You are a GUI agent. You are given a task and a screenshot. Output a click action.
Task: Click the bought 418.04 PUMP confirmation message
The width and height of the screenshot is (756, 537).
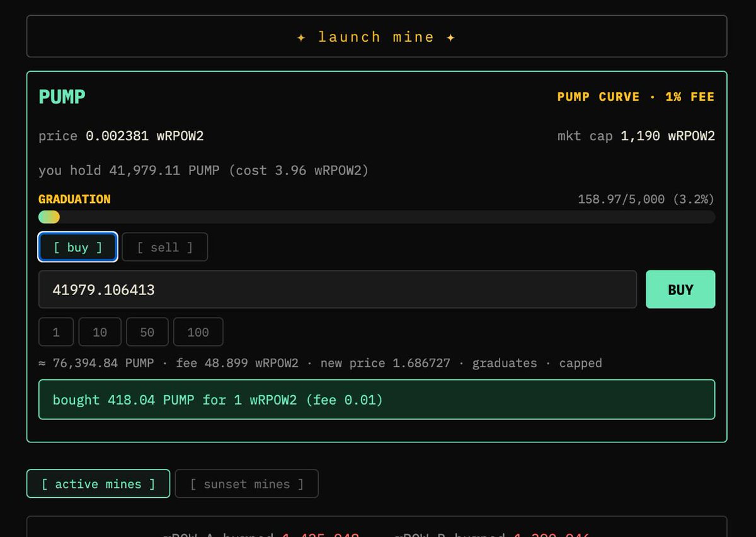pyautogui.click(x=377, y=400)
